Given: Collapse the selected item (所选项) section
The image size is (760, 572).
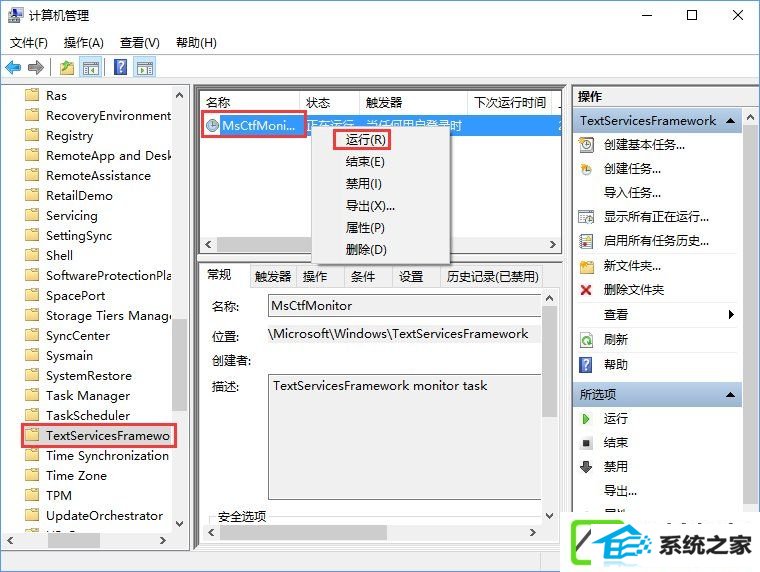Looking at the screenshot, I should 730,395.
